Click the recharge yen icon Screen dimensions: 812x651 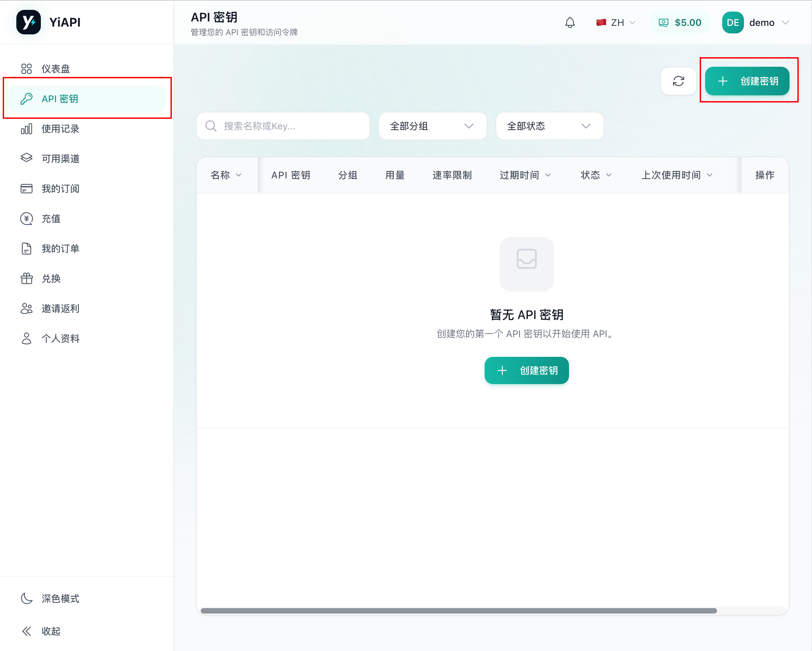point(26,219)
